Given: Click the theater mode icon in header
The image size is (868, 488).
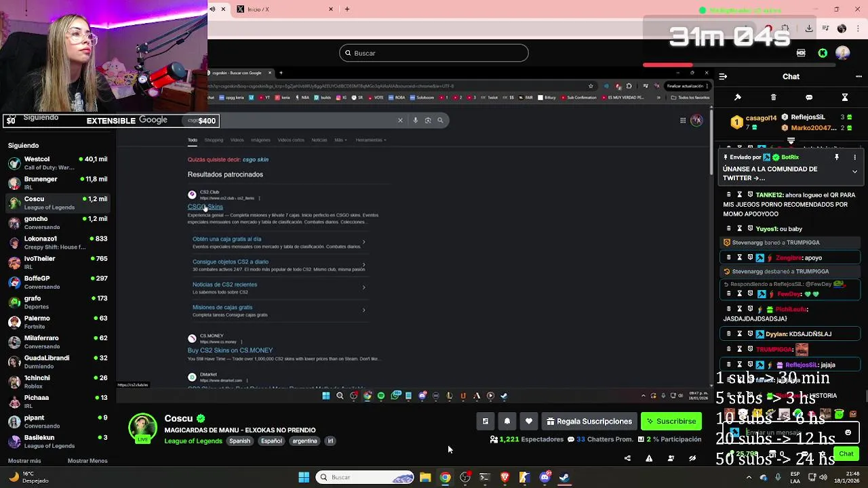Looking at the screenshot, I should (801, 53).
